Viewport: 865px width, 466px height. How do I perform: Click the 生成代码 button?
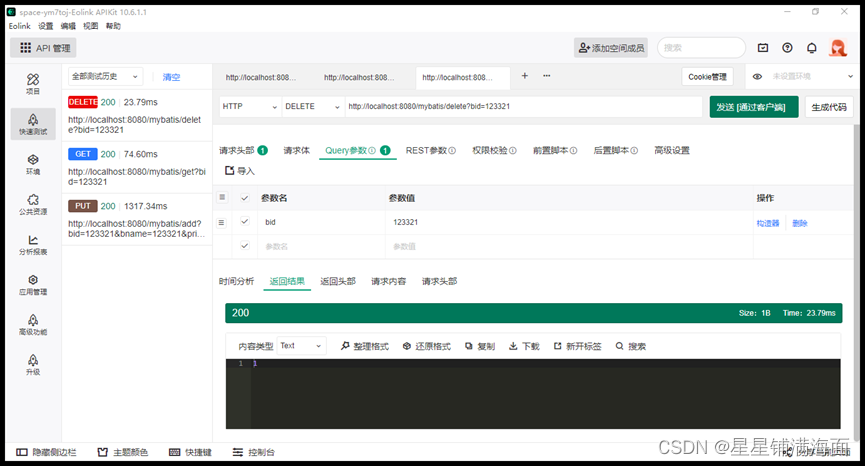point(829,106)
